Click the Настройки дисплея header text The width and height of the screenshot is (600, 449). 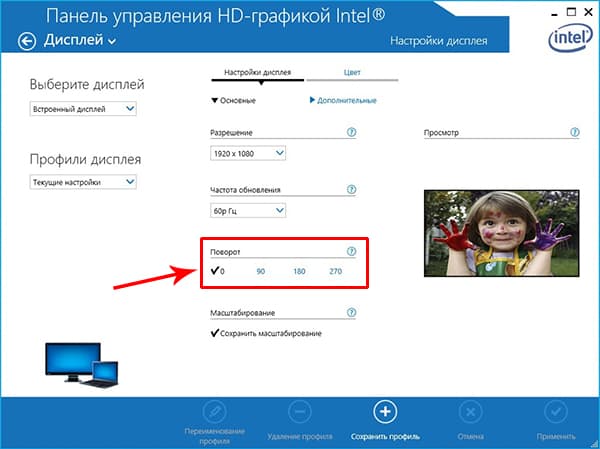click(439, 41)
